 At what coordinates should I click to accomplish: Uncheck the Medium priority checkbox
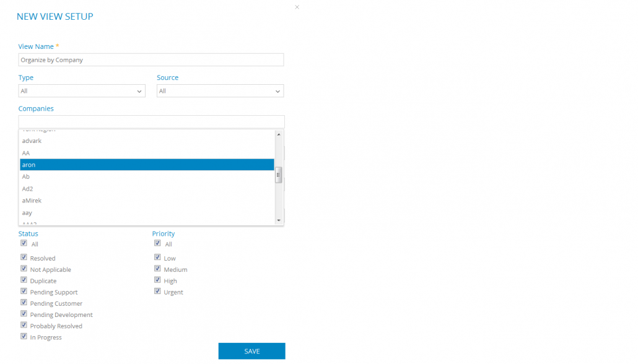click(157, 269)
